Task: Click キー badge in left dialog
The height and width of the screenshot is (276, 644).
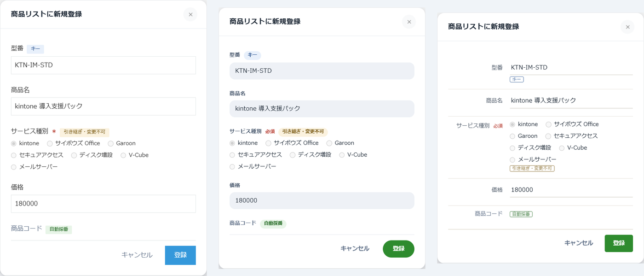Action: click(x=35, y=49)
